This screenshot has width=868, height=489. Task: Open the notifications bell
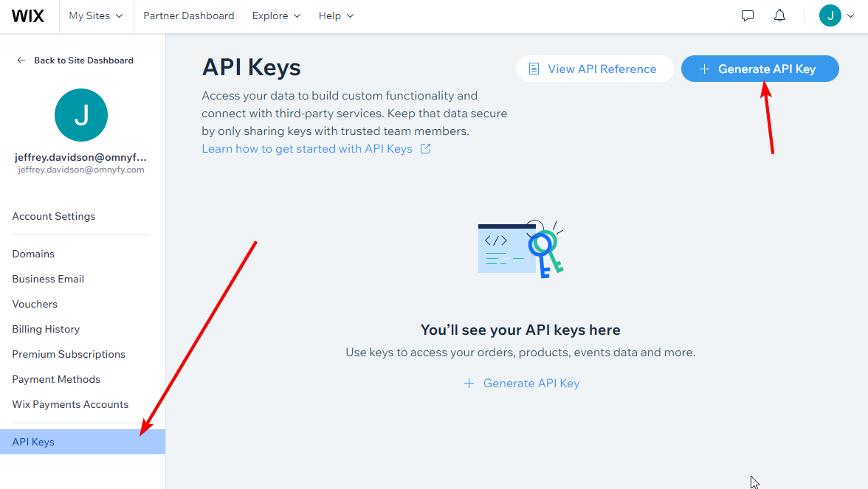tap(779, 15)
